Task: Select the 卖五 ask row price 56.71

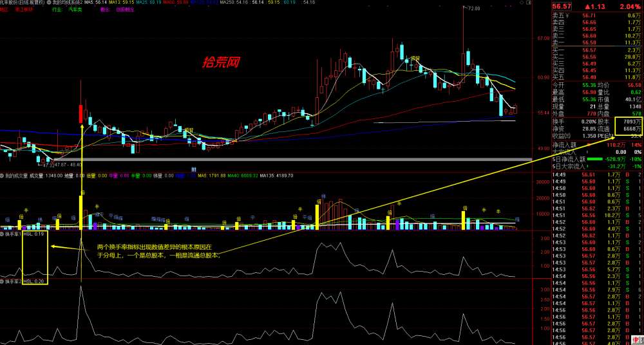Action: (589, 15)
